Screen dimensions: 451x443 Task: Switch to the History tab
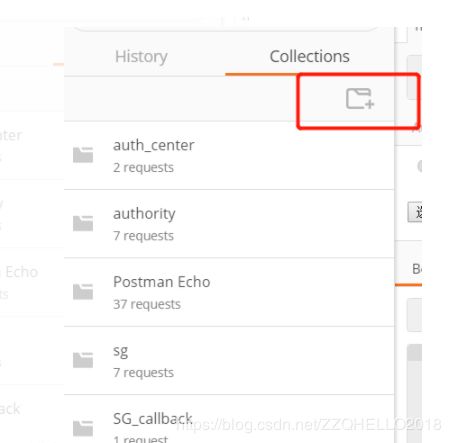(141, 56)
